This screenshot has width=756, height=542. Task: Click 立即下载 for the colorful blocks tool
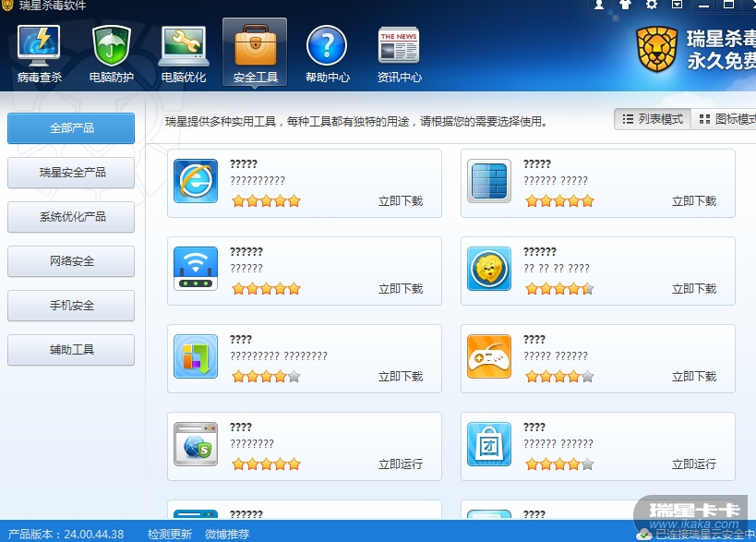(x=401, y=377)
